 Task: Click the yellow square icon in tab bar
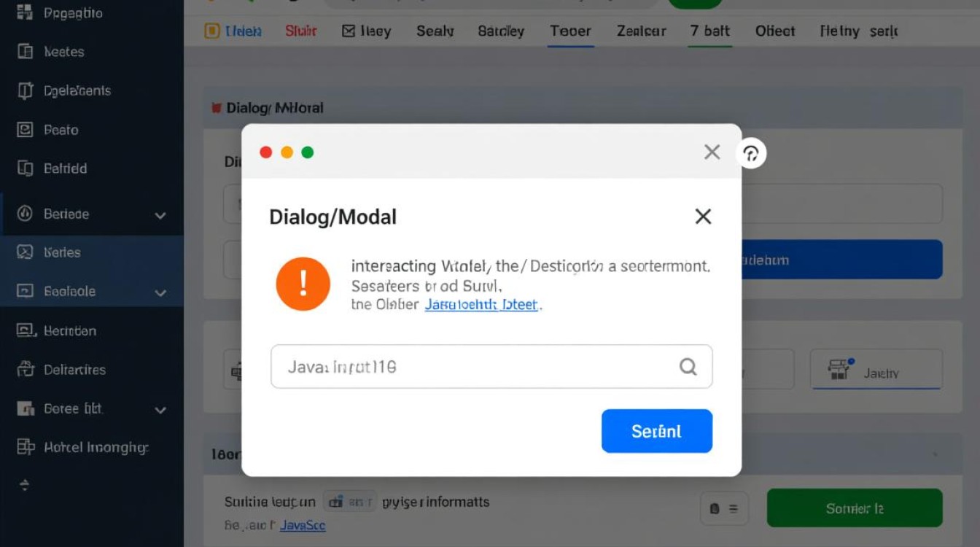click(x=212, y=31)
